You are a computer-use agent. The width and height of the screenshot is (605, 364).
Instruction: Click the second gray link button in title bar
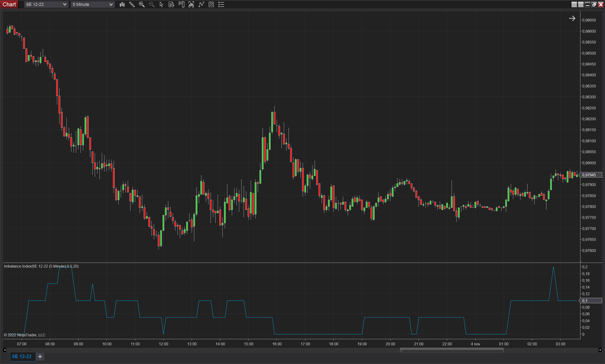tap(581, 4)
